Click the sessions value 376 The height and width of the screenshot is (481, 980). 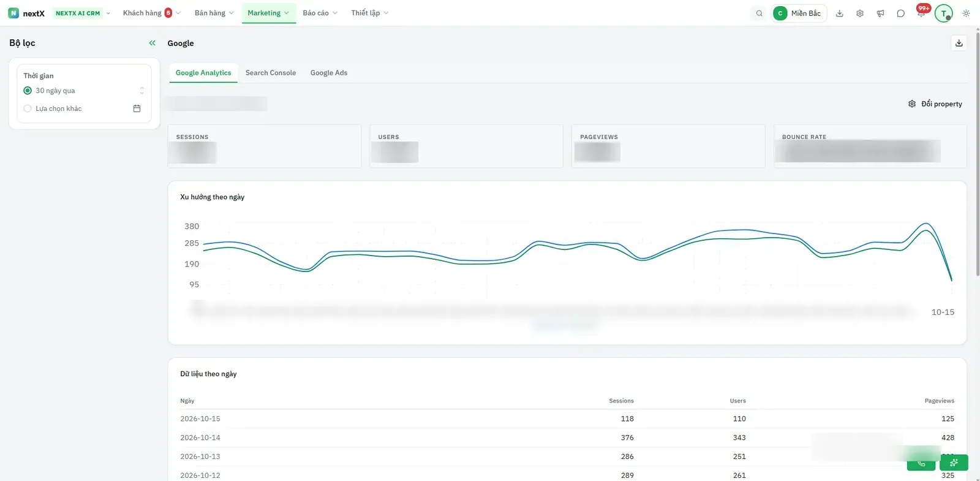(627, 437)
